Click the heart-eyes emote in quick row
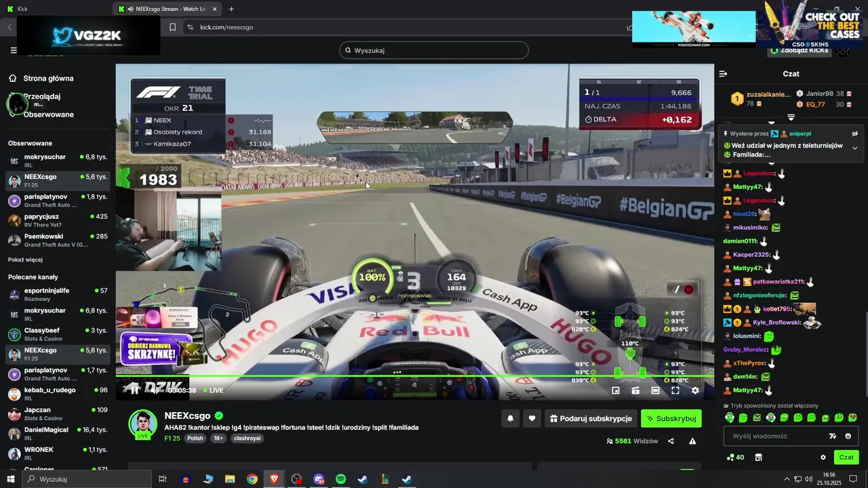 (852, 418)
